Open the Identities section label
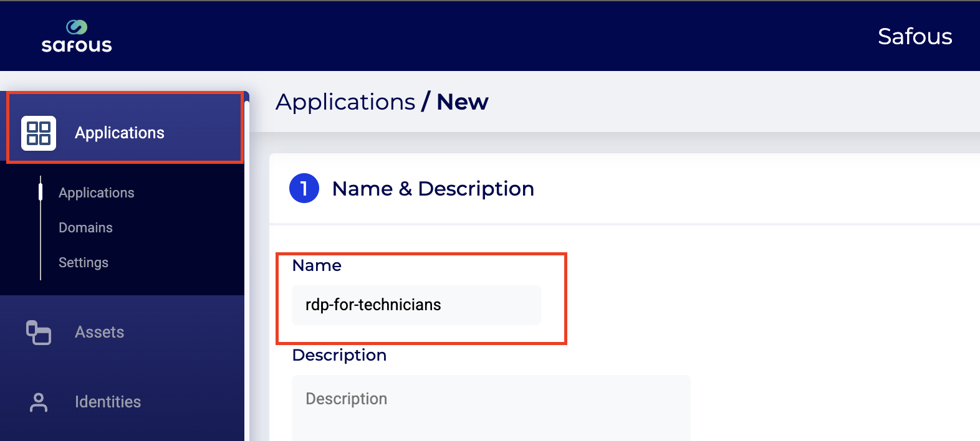The height and width of the screenshot is (441, 980). click(108, 402)
